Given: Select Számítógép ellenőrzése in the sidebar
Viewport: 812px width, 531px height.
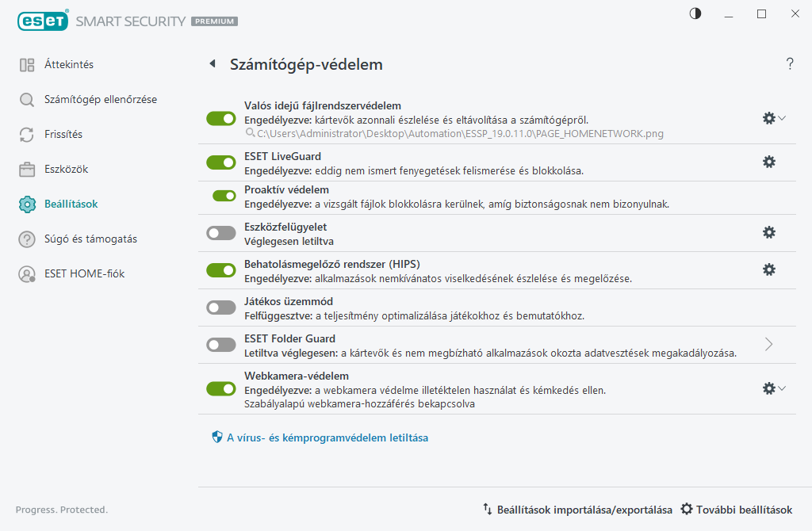Looking at the screenshot, I should tap(100, 99).
